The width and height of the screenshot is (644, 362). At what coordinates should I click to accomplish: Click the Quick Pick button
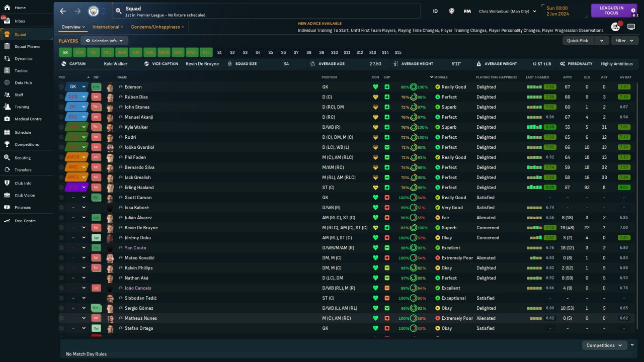pyautogui.click(x=577, y=41)
